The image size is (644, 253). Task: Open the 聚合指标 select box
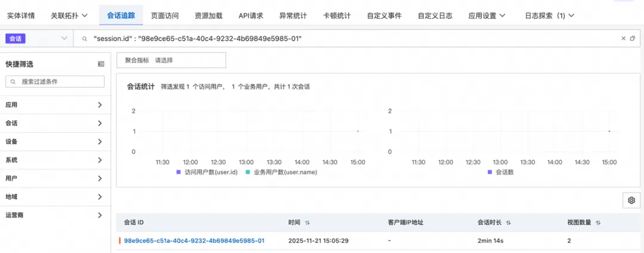171,60
